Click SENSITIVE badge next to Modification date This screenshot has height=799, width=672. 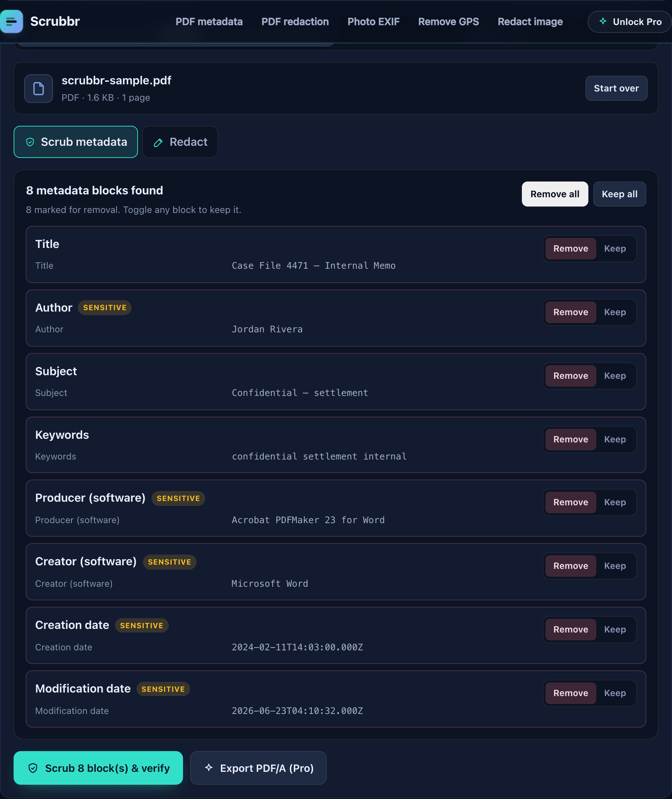163,689
